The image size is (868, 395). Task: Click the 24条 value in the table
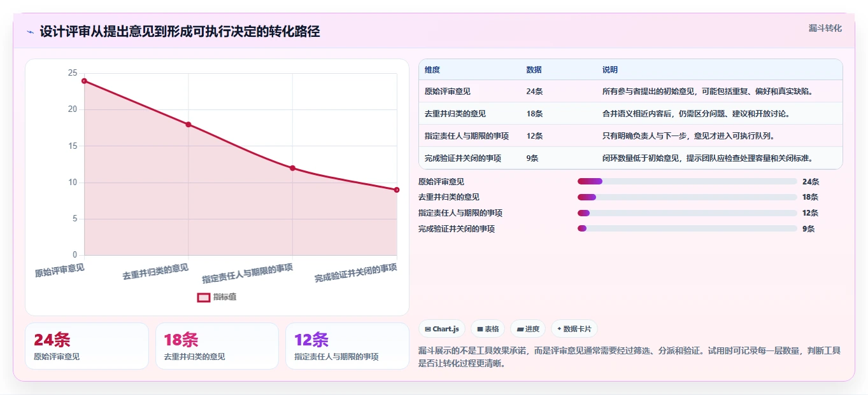coord(535,92)
